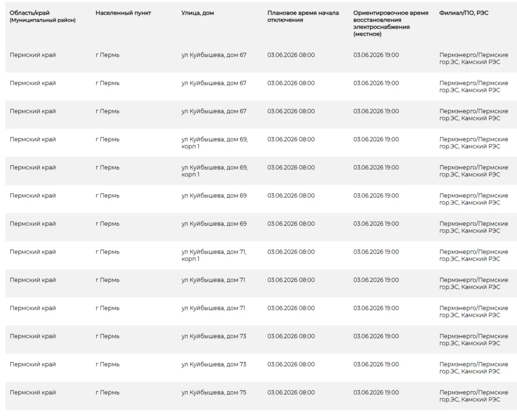The height and width of the screenshot is (420, 517).
Task: Click the "Область/край" column header
Action: pyautogui.click(x=30, y=13)
